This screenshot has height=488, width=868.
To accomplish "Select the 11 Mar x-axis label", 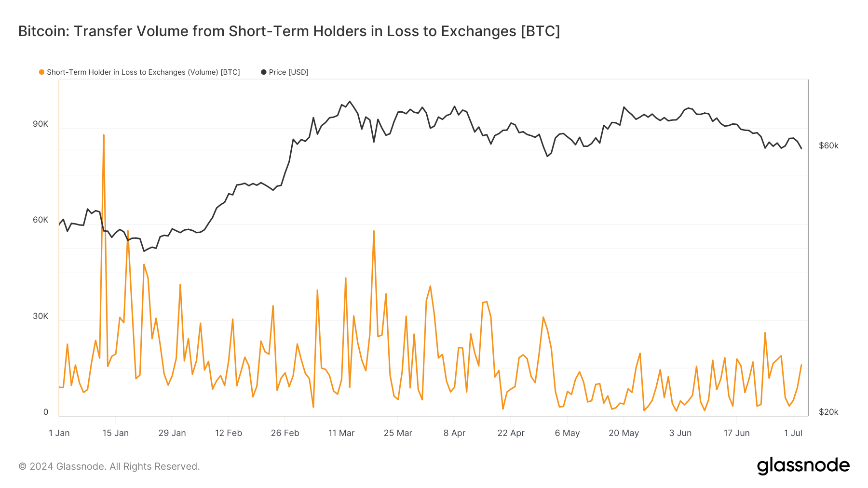I will 341,433.
